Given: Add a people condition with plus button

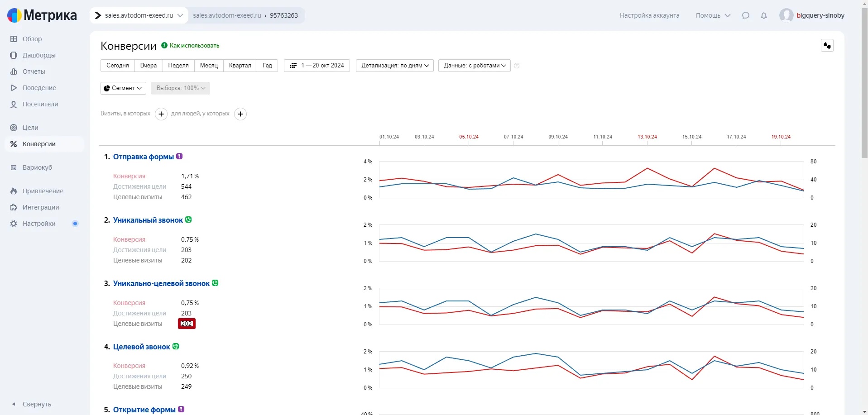Looking at the screenshot, I should [240, 114].
